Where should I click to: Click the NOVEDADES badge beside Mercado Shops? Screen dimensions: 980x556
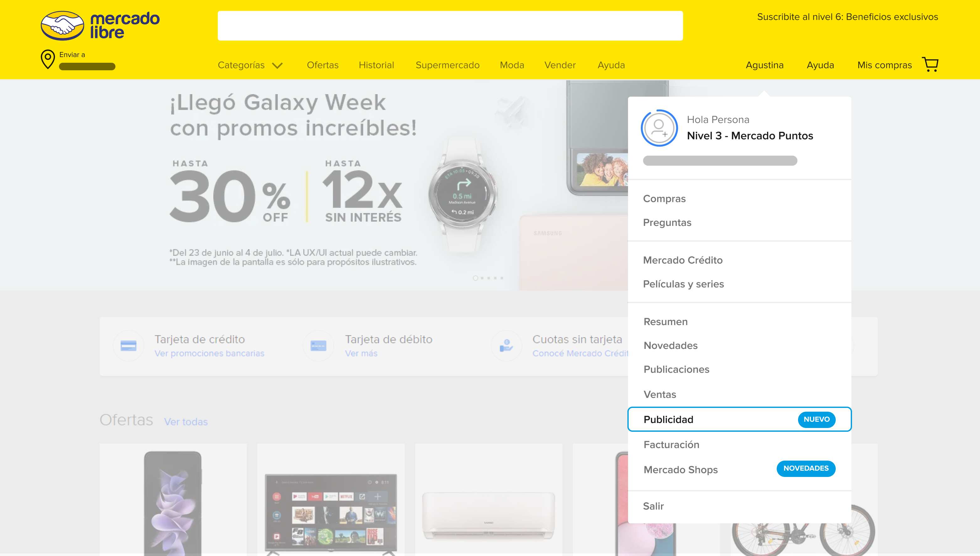tap(806, 468)
